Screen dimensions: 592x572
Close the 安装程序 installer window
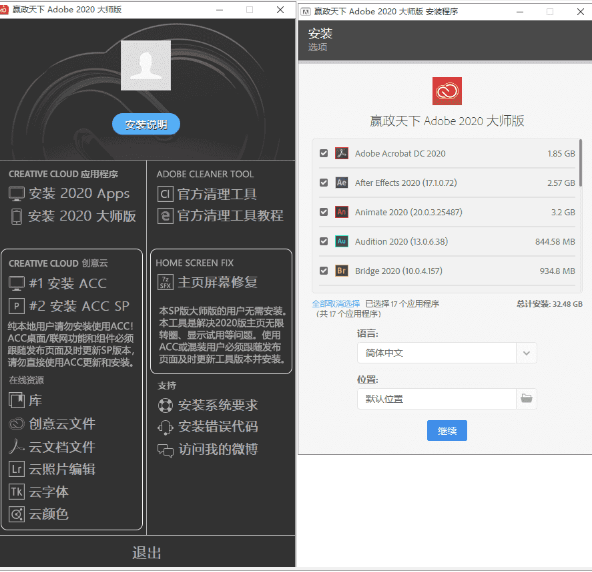[580, 12]
